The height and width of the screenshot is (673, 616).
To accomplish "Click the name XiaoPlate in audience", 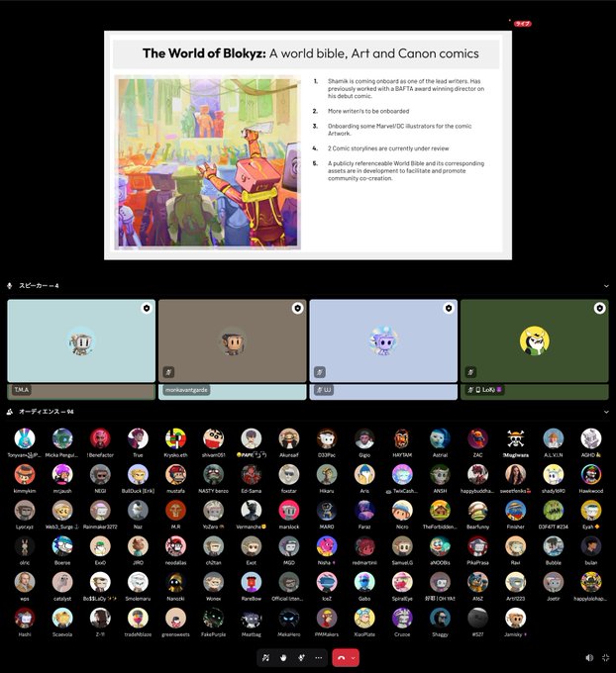I will point(364,634).
